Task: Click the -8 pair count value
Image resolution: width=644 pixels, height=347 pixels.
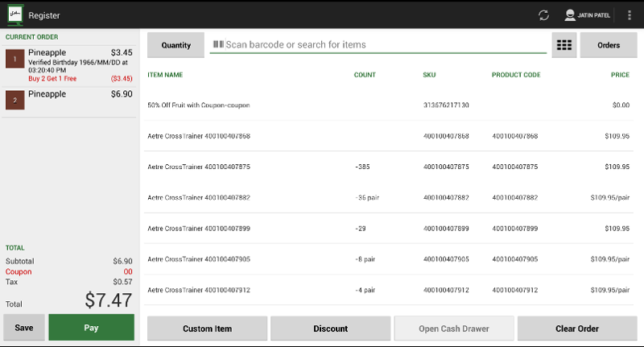Action: [x=365, y=259]
